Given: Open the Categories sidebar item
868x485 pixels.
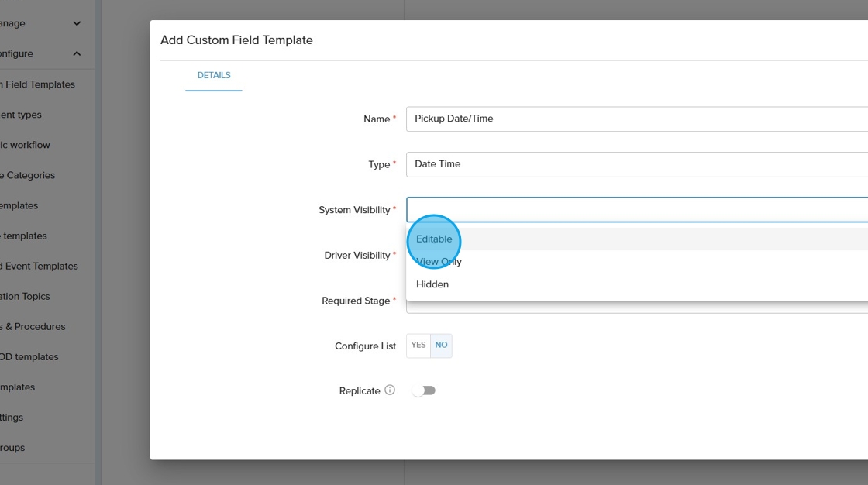Looking at the screenshot, I should (x=29, y=175).
